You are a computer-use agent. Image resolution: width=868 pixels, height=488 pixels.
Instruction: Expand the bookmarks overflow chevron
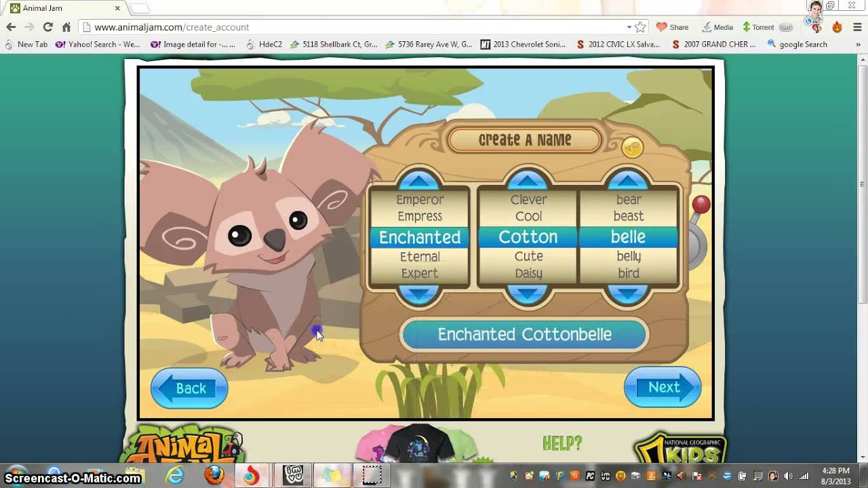pyautogui.click(x=857, y=45)
